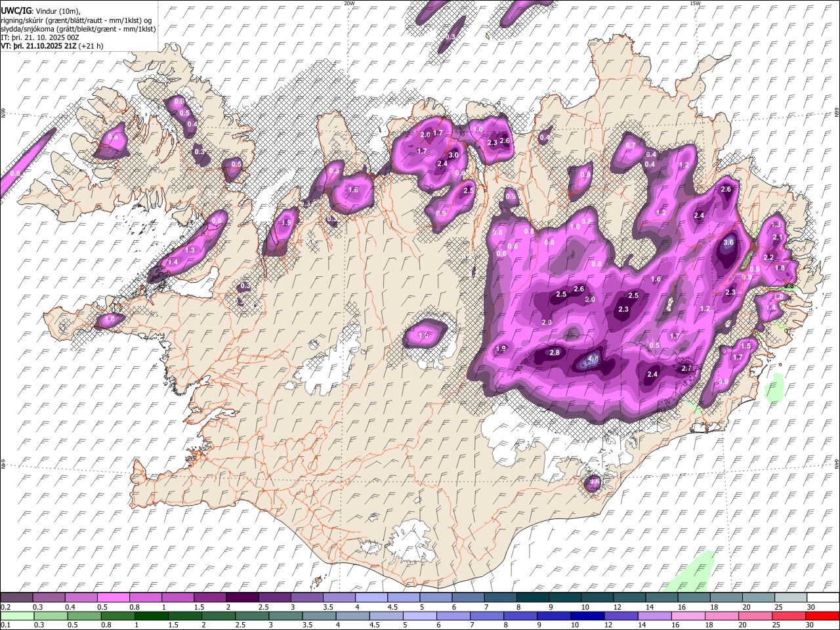Click the 3.0 value in northern Iceland
The width and height of the screenshot is (840, 630).
coord(453,156)
